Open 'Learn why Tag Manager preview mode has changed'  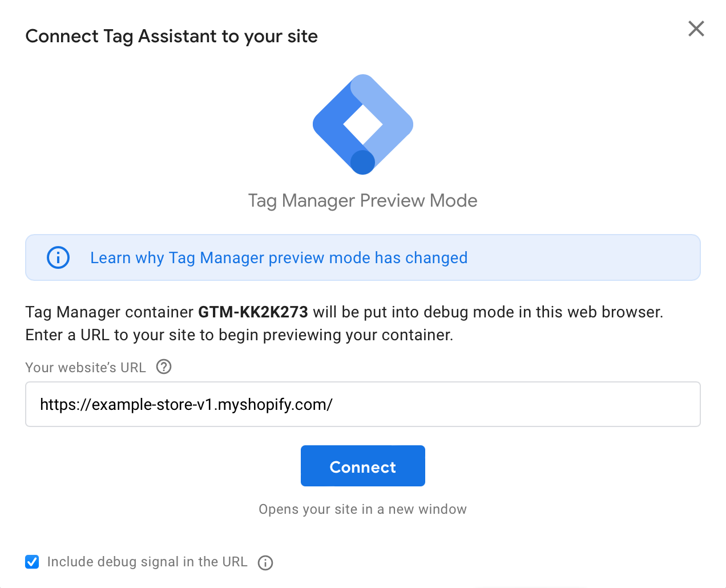pyautogui.click(x=279, y=257)
